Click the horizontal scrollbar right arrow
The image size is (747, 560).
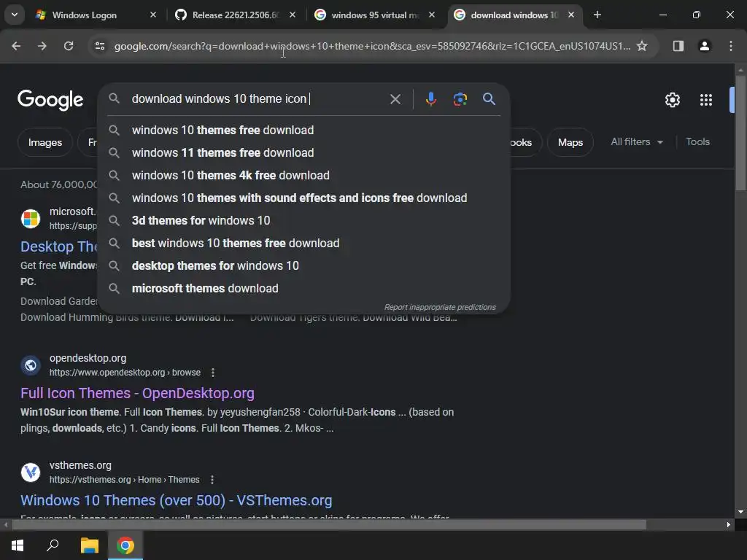[x=729, y=525]
